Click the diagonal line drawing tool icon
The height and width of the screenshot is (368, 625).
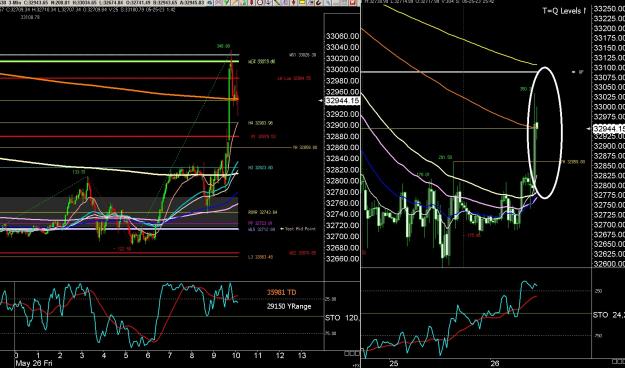[x=277, y=2]
